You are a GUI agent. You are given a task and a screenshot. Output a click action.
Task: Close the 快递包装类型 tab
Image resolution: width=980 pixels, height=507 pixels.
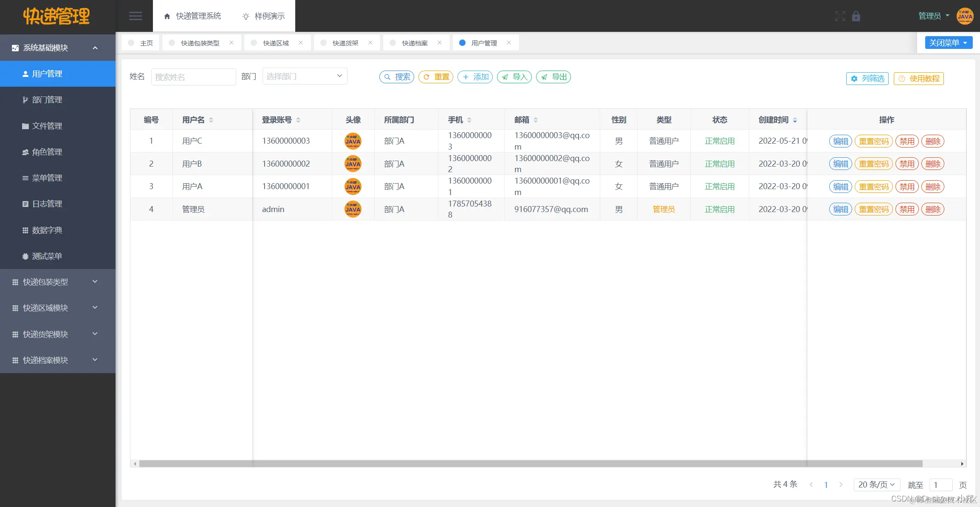tap(232, 42)
